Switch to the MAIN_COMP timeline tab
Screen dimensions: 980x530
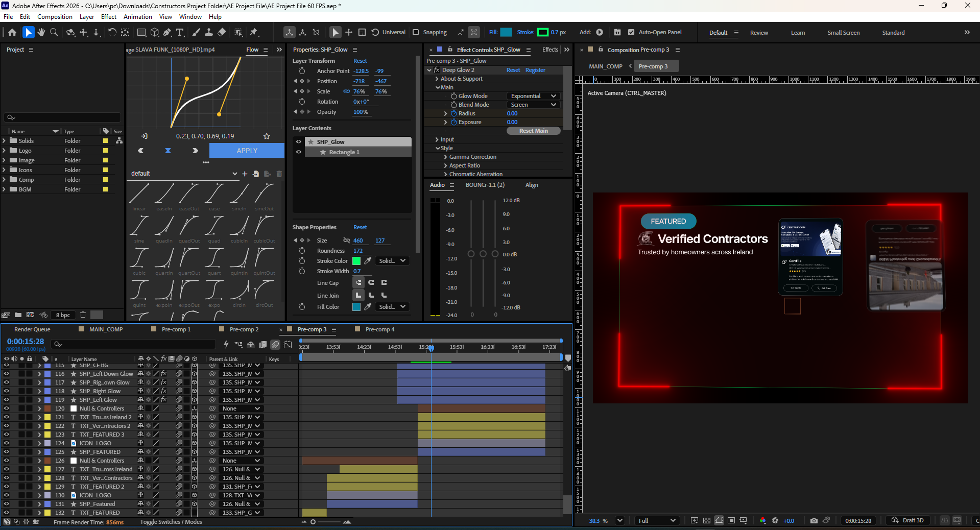(106, 329)
